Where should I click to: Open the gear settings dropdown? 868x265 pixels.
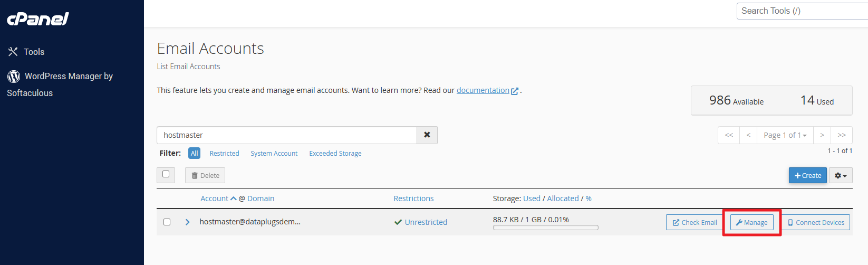pyautogui.click(x=841, y=175)
